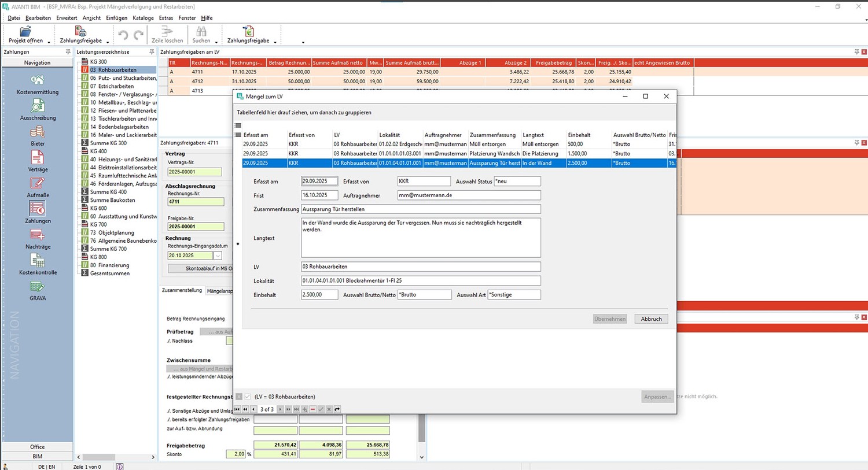Delete record with red minus button
The image size is (868, 470).
[313, 409]
